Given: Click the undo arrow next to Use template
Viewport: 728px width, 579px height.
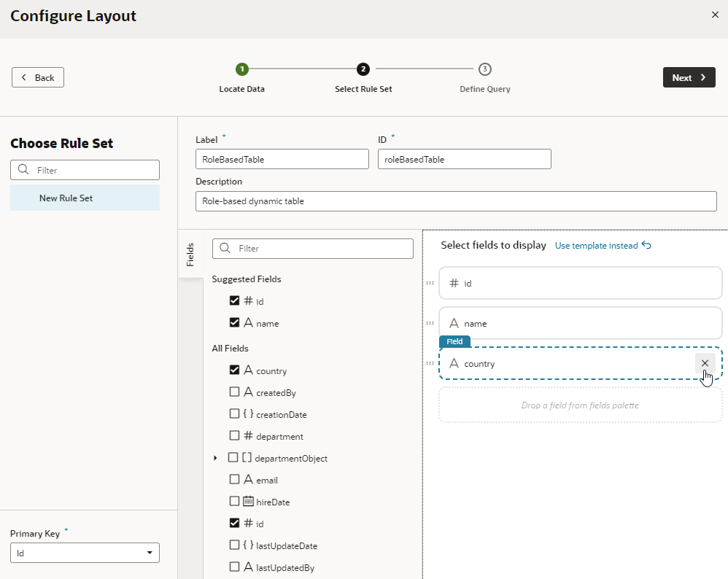Looking at the screenshot, I should tap(646, 245).
